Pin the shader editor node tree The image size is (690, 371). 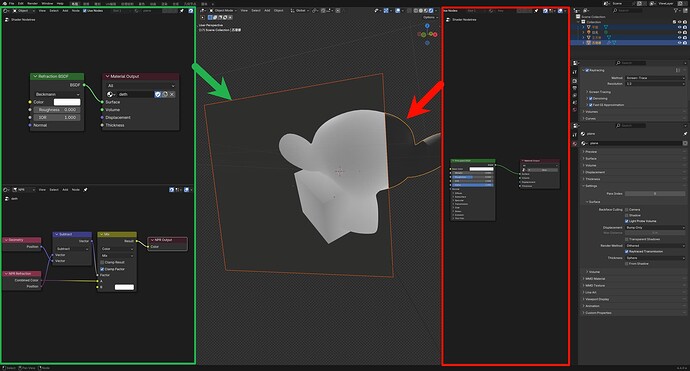click(x=182, y=11)
